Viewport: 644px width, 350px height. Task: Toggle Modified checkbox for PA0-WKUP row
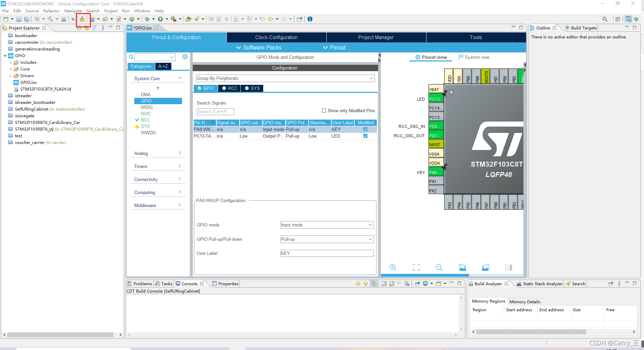(x=365, y=129)
